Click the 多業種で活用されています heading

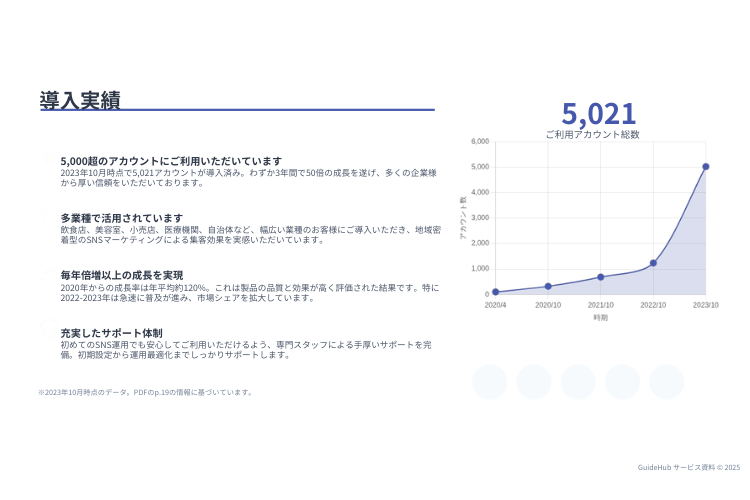pyautogui.click(x=122, y=218)
